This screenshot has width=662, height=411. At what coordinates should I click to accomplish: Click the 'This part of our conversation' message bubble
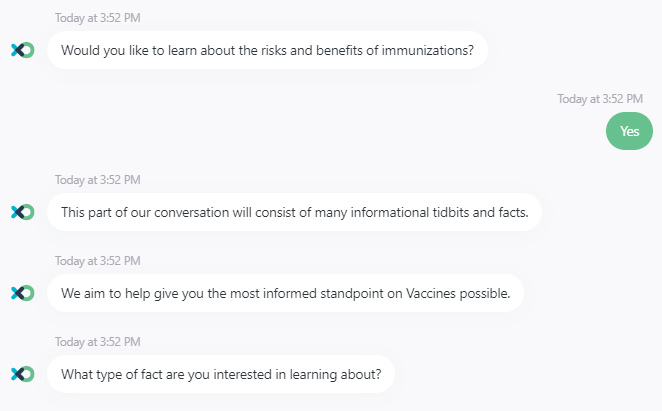(294, 212)
